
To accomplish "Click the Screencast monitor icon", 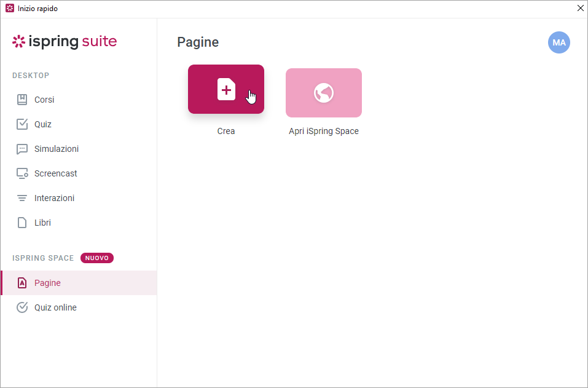I will 22,173.
